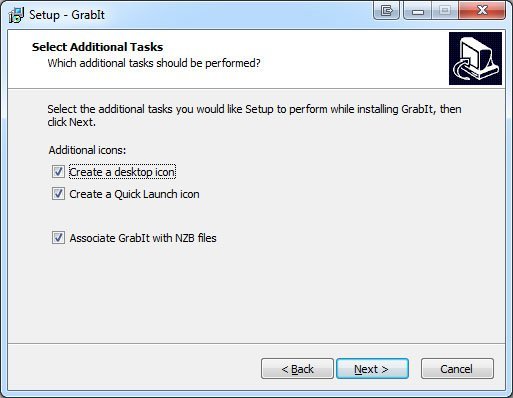
Task: Click the Setup installer icon in title bar
Action: (16, 15)
